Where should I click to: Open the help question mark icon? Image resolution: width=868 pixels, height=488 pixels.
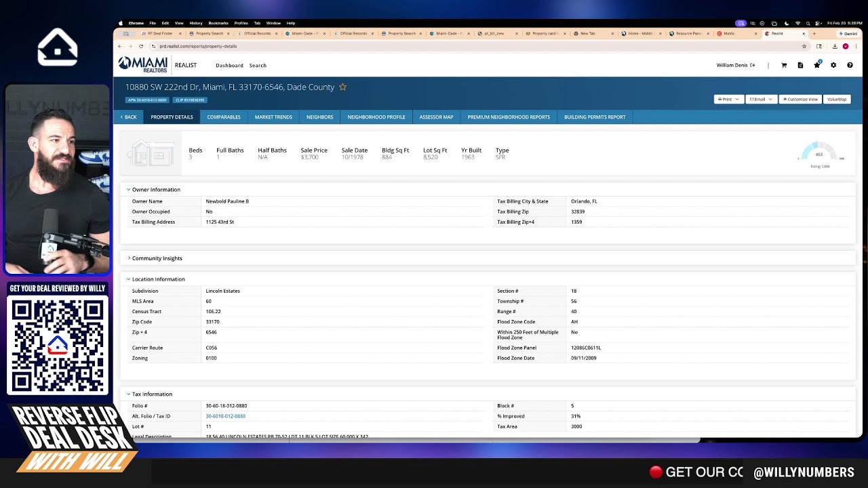tap(850, 65)
